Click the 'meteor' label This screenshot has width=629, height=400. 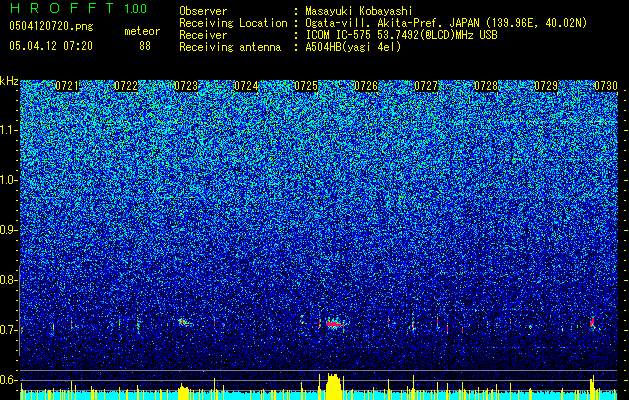142,31
